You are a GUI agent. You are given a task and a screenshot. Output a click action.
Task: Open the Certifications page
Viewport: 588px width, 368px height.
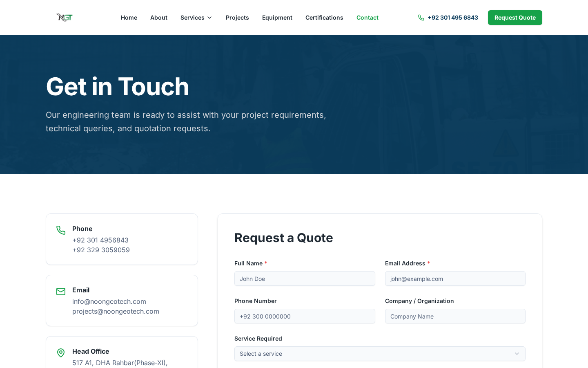pyautogui.click(x=324, y=18)
